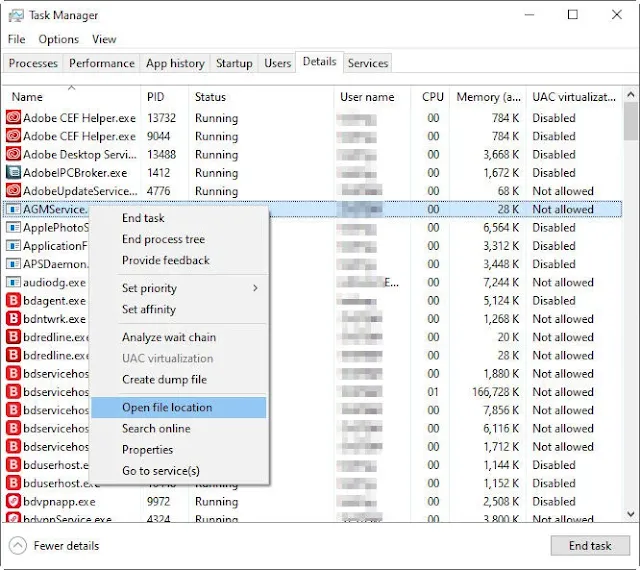
Task: Click the vertical scrollbar thumb
Action: coord(631,122)
